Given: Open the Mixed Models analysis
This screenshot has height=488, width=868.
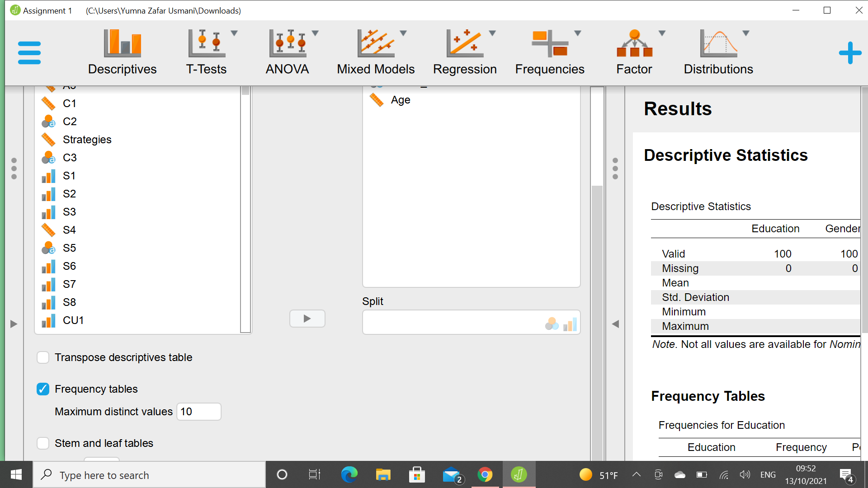Looking at the screenshot, I should [x=375, y=51].
